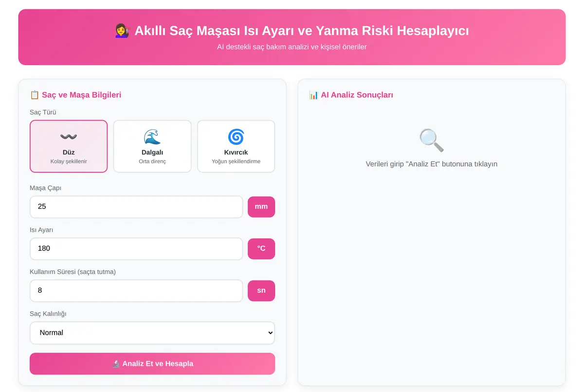Click the mm unit label
The width and height of the screenshot is (584, 392).
pos(261,207)
